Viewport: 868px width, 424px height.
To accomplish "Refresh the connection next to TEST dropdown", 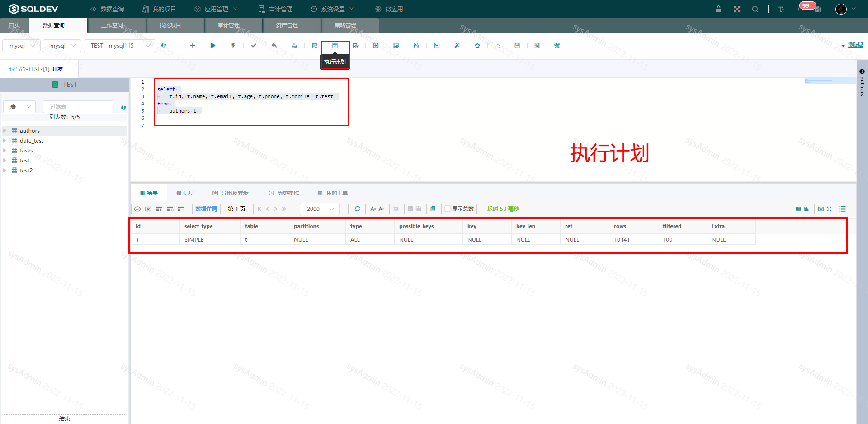I will coord(164,45).
